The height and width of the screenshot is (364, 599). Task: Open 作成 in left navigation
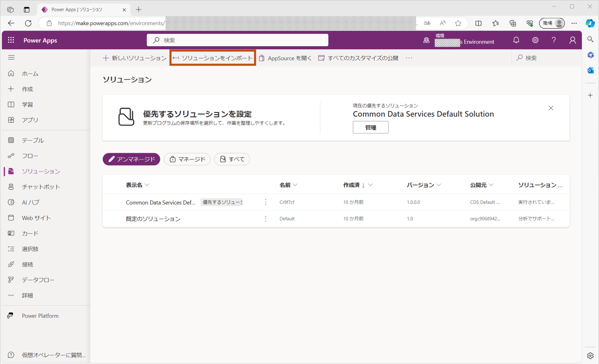click(x=46, y=89)
